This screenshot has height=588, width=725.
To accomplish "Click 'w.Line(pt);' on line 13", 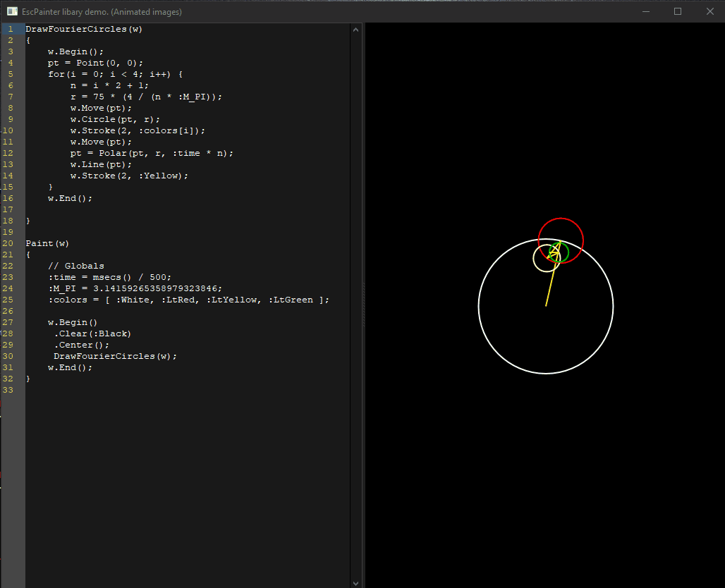I will [x=101, y=164].
